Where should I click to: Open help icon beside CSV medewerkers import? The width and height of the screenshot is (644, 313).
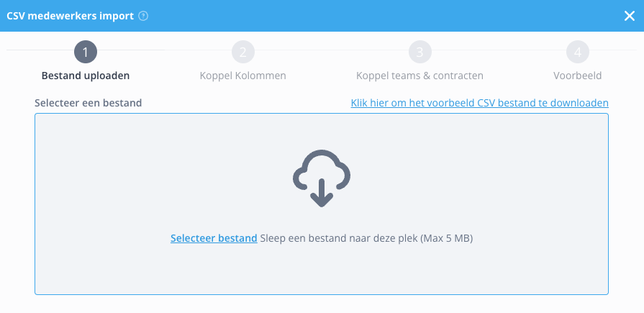click(143, 16)
